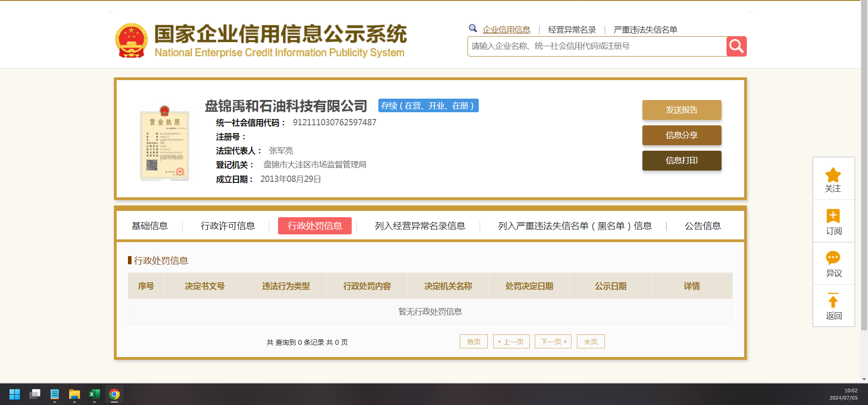The height and width of the screenshot is (405, 868).
Task: Switch to the 公告信息 tab
Action: [x=703, y=226]
